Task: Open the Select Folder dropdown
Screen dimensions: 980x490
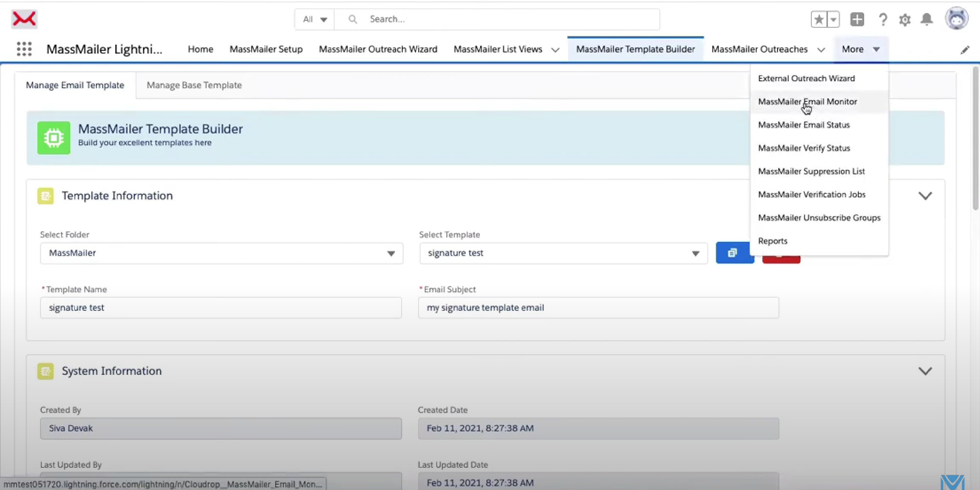Action: (x=222, y=253)
